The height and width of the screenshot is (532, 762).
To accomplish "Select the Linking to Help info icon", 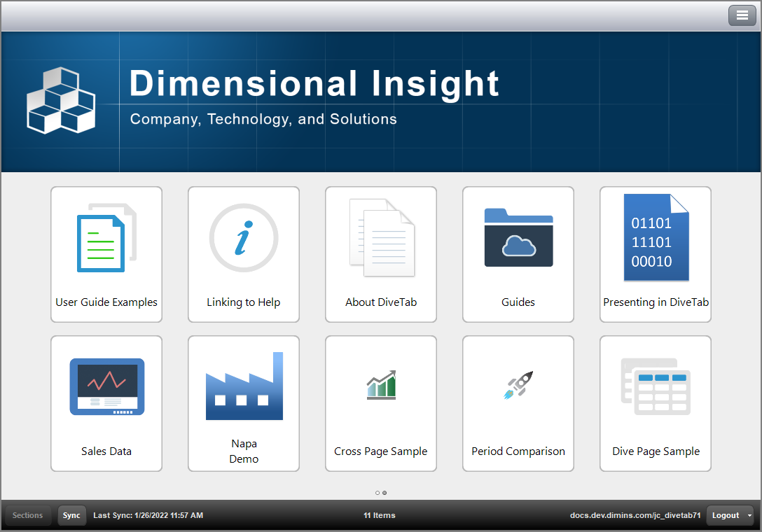I will point(243,237).
